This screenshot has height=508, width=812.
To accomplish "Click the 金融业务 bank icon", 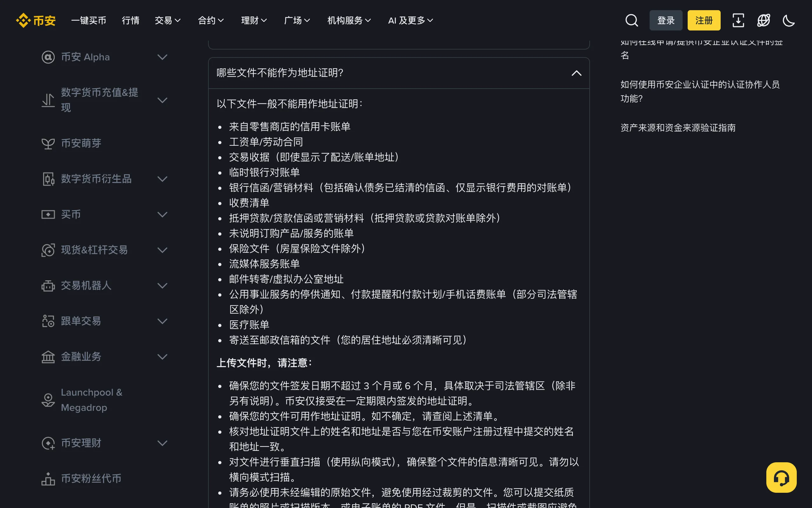I will click(x=48, y=357).
